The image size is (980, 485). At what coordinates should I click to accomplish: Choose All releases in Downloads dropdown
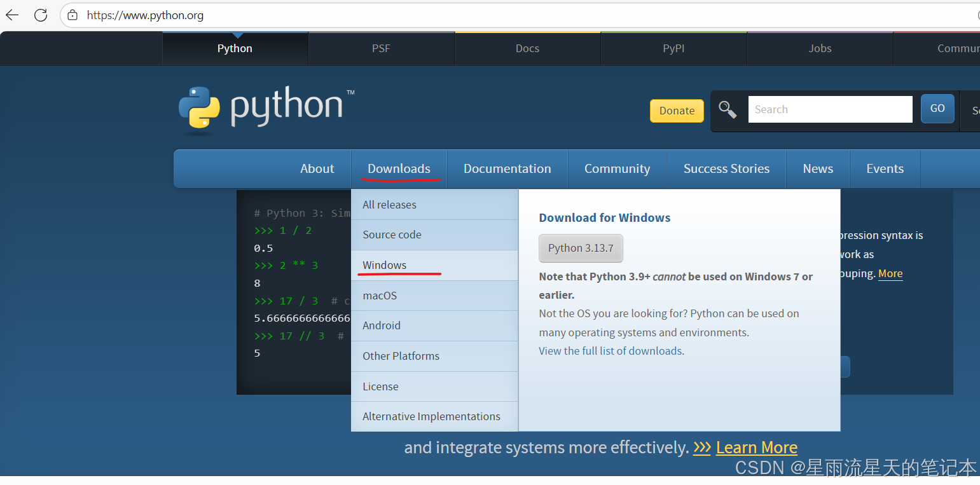tap(434, 205)
